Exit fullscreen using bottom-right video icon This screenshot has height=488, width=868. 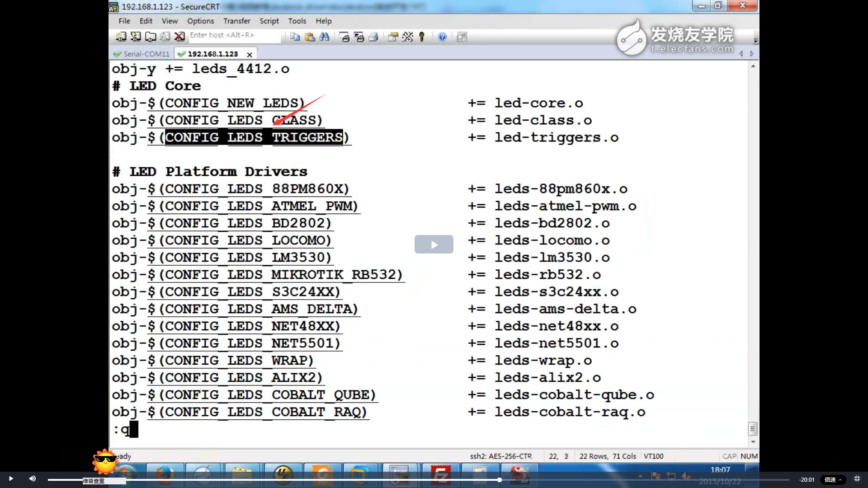(x=857, y=479)
